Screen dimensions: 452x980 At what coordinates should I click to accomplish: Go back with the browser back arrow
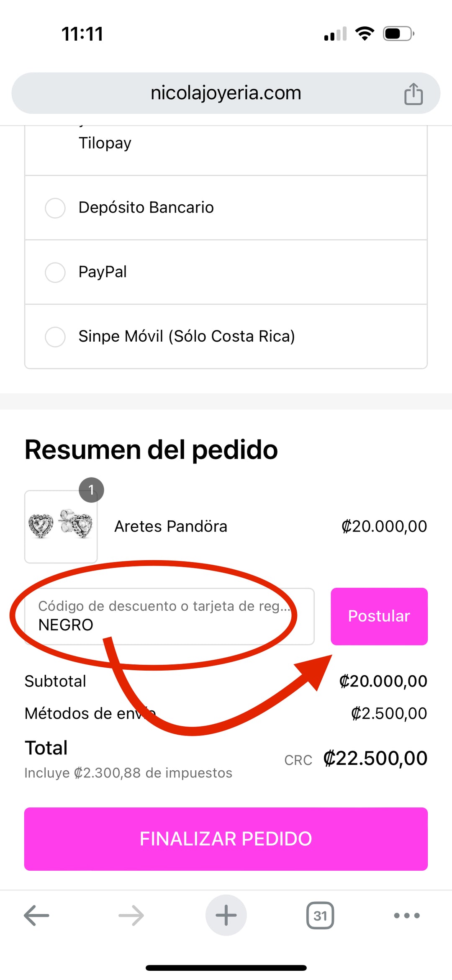click(x=36, y=916)
